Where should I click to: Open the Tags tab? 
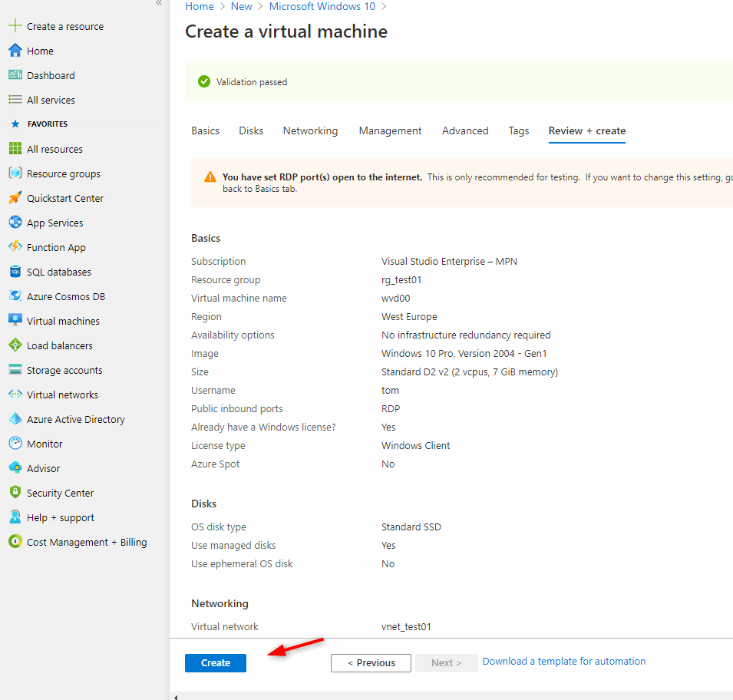pyautogui.click(x=519, y=131)
